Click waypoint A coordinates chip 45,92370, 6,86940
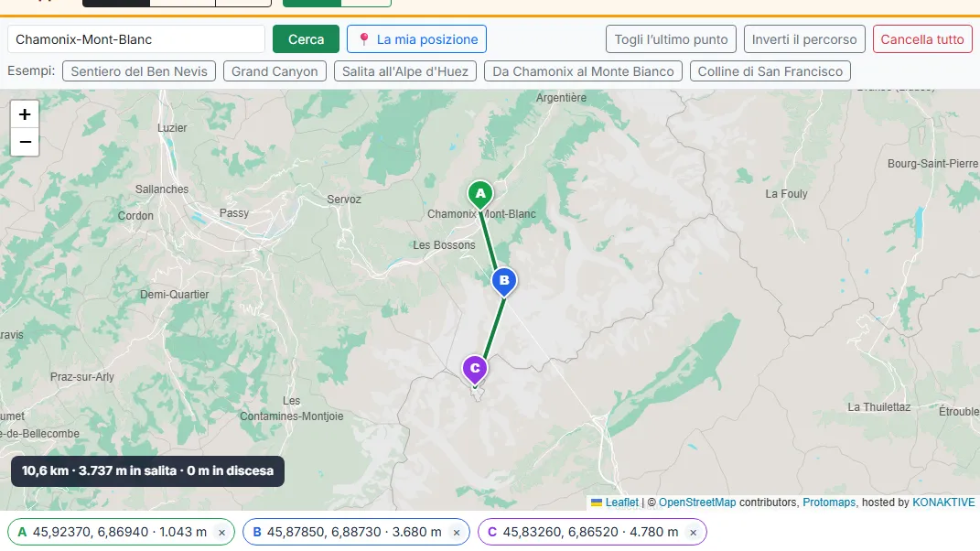 120,533
